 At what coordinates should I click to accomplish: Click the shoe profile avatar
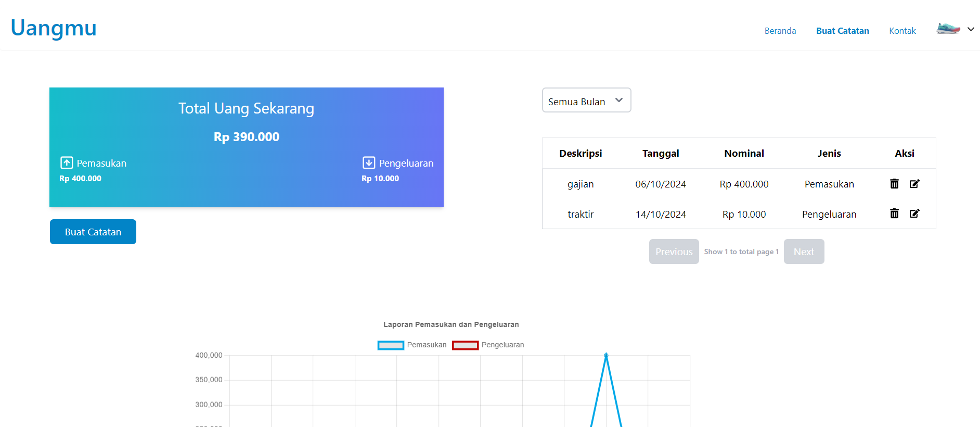point(948,29)
